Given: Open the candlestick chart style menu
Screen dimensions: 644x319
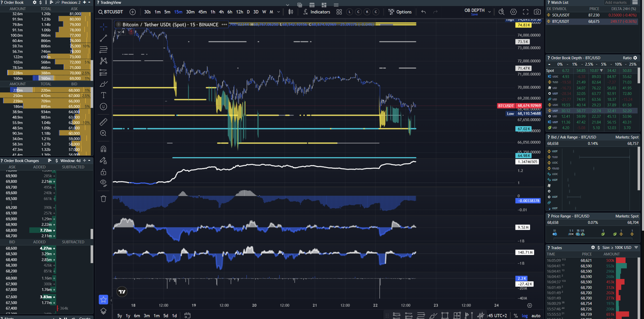Looking at the screenshot, I should tap(291, 12).
